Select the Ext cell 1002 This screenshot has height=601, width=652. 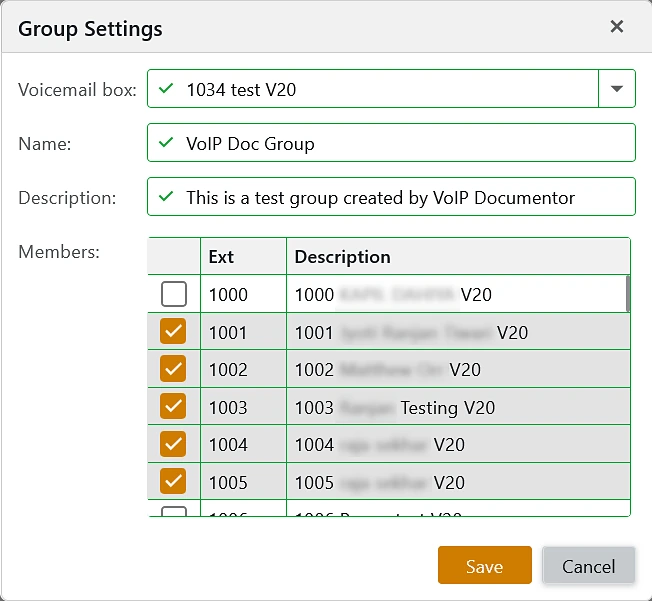[243, 369]
